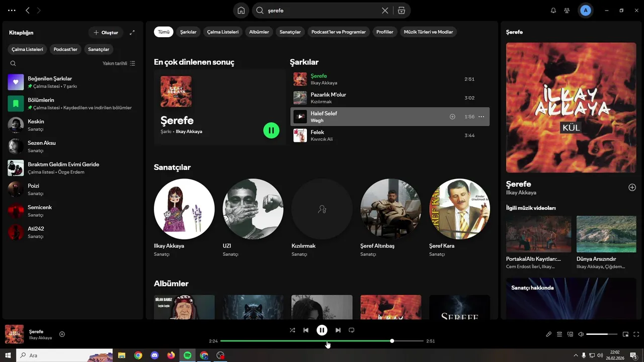This screenshot has width=644, height=362.
Task: Open notifications bell icon
Action: (553, 10)
